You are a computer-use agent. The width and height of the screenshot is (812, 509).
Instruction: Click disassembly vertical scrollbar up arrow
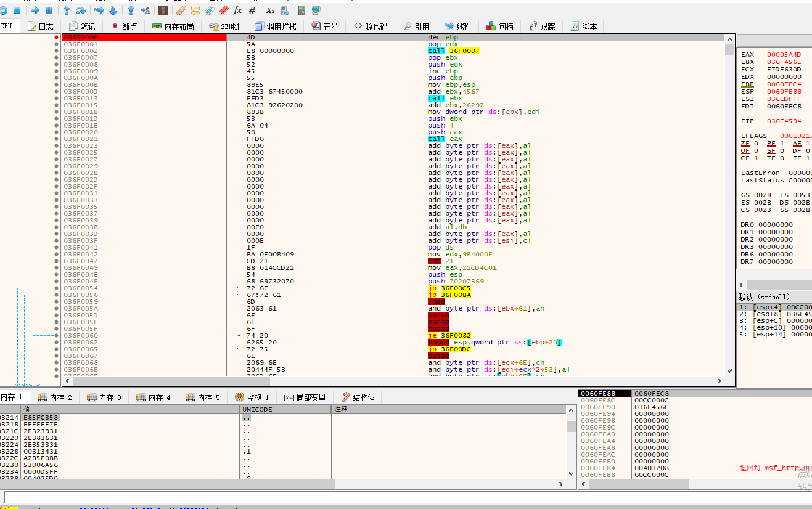point(730,38)
